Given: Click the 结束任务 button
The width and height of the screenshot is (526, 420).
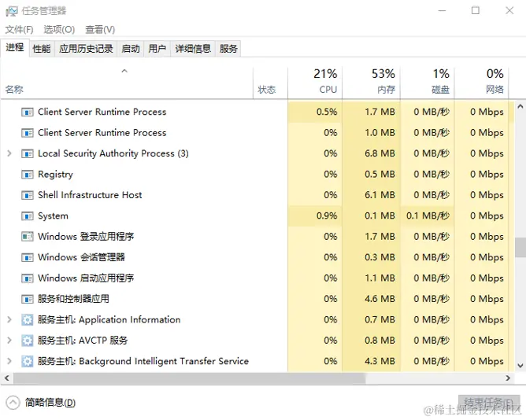Looking at the screenshot, I should click(489, 402).
